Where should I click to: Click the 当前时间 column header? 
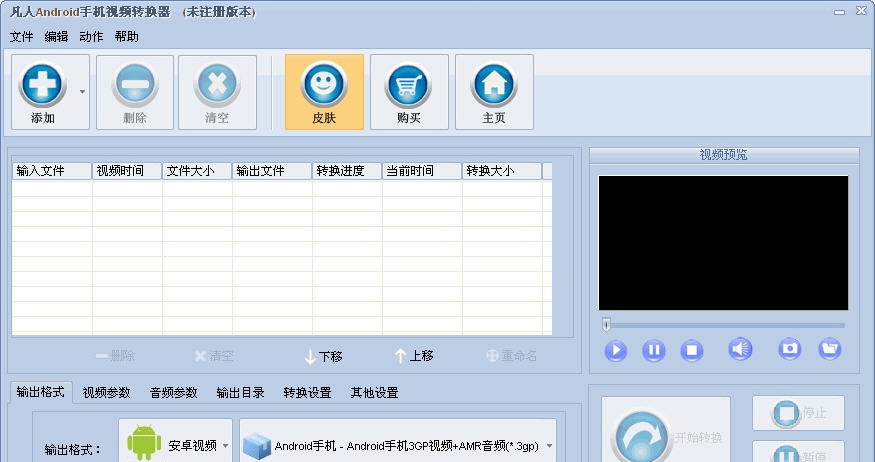tap(422, 171)
